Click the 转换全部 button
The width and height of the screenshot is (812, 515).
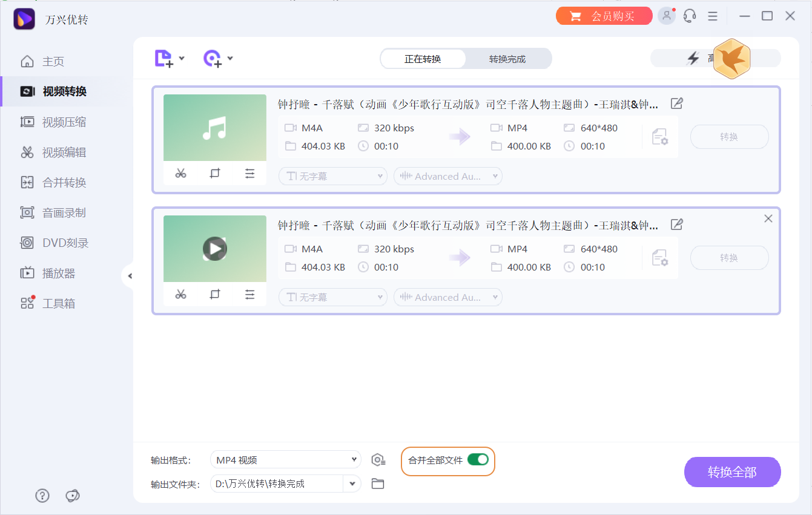[x=732, y=472]
